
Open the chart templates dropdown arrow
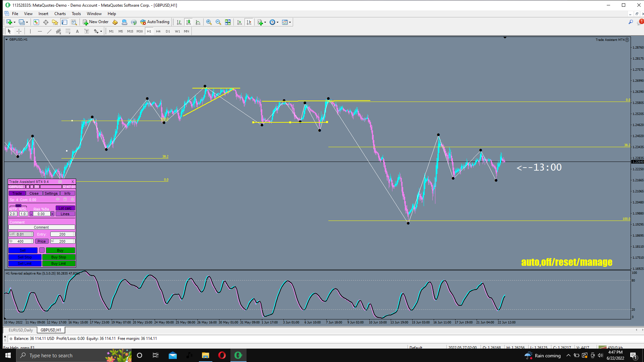point(290,22)
